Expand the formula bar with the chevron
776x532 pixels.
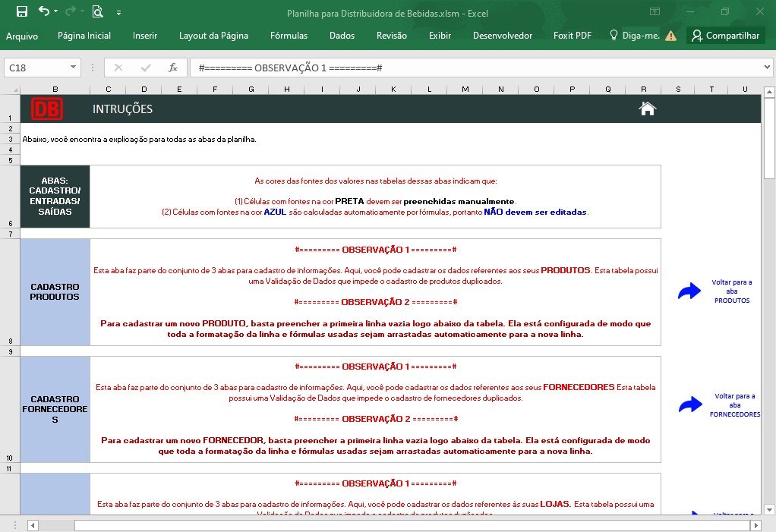pyautogui.click(x=767, y=67)
